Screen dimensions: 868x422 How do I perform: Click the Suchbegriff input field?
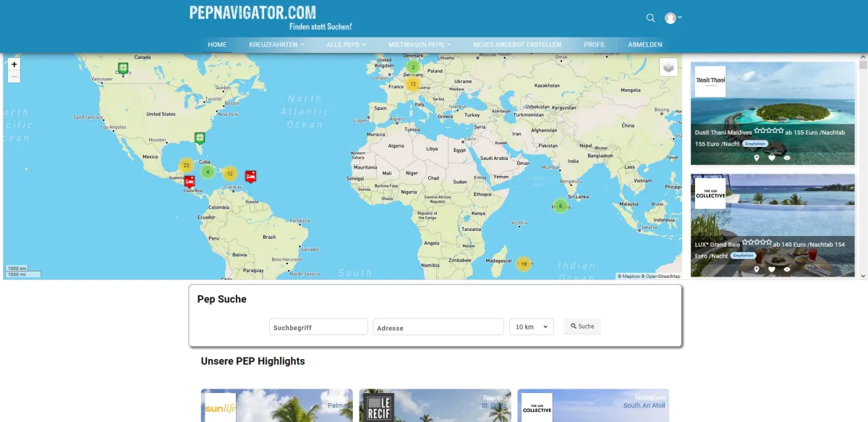[x=318, y=326]
